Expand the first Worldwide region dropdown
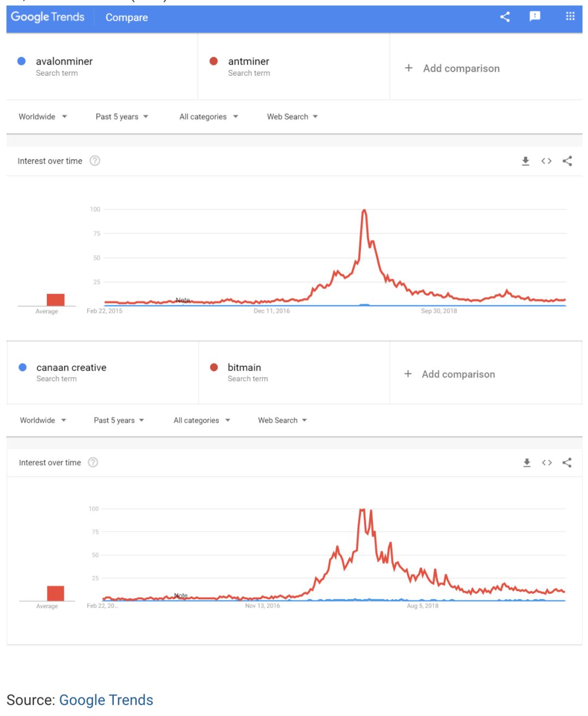588x716 pixels. [x=42, y=117]
